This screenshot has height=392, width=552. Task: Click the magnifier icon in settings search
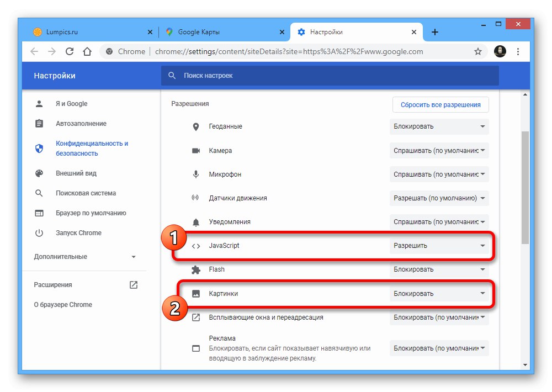click(172, 76)
